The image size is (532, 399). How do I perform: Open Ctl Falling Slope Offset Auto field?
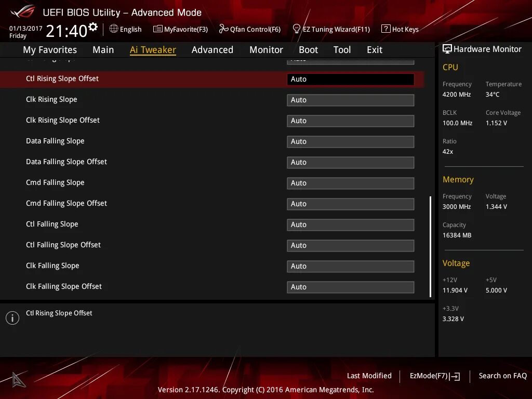(351, 245)
